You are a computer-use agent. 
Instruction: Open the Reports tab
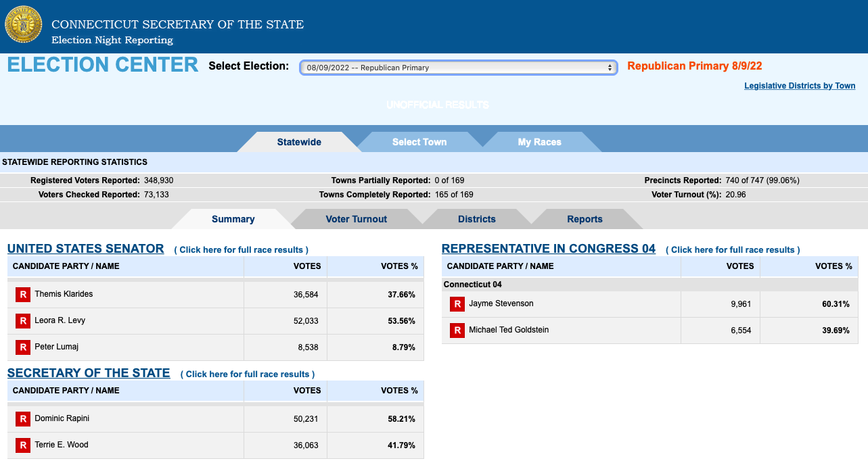tap(585, 219)
